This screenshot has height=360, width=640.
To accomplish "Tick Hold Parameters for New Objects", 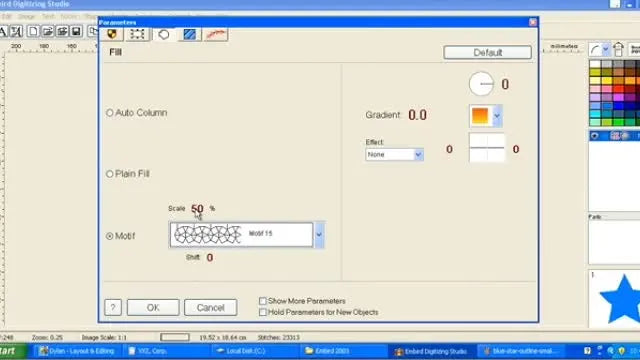I will point(262,312).
